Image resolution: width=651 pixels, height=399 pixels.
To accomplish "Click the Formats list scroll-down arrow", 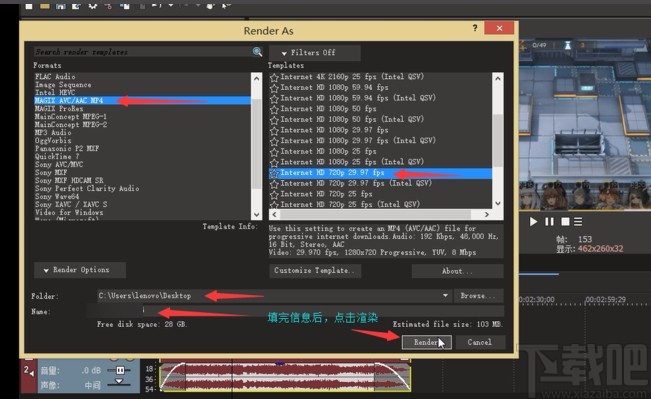I will [x=257, y=215].
